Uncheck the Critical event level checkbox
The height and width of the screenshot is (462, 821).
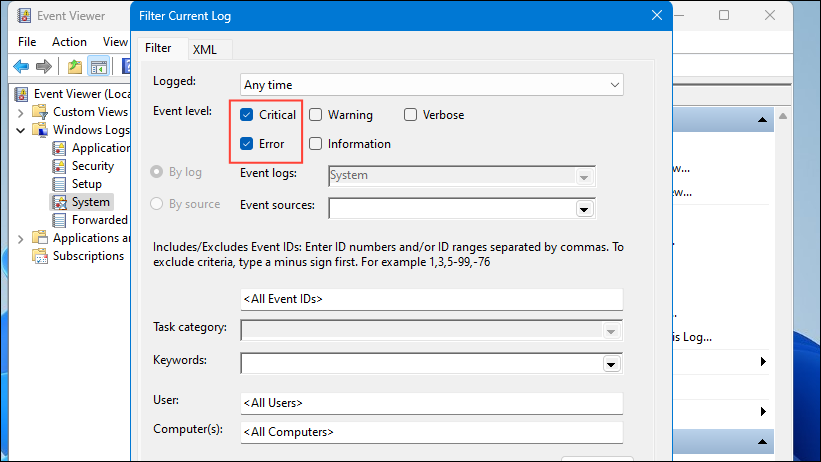247,115
